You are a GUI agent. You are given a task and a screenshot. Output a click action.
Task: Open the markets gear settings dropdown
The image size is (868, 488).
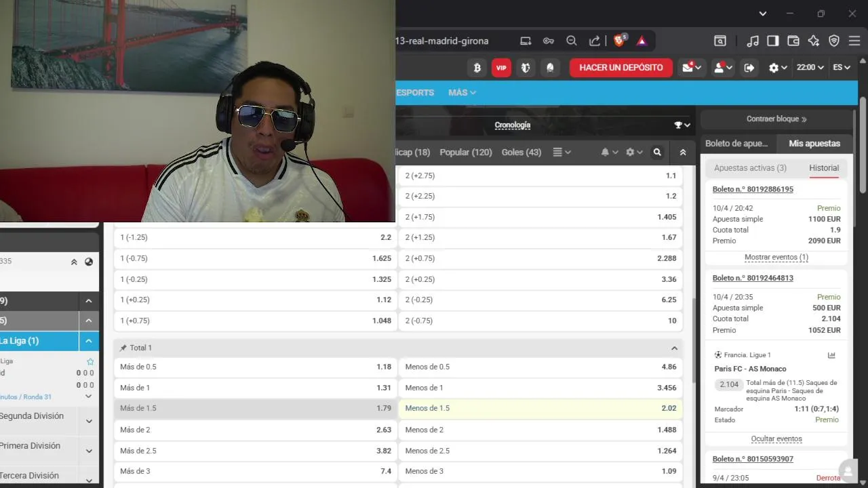click(634, 152)
